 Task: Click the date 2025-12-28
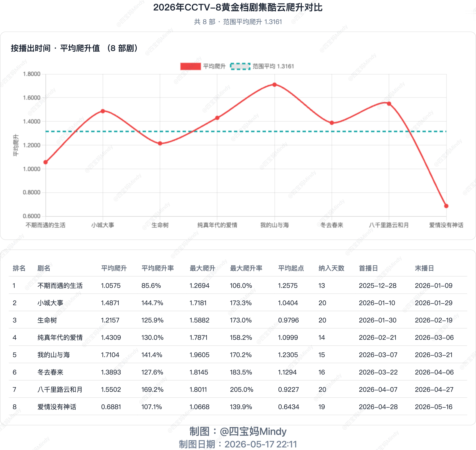coord(378,285)
